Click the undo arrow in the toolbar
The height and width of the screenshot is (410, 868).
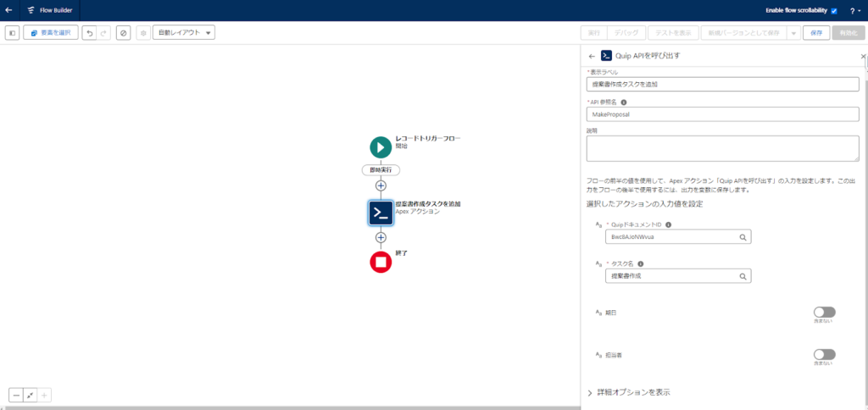coord(89,33)
